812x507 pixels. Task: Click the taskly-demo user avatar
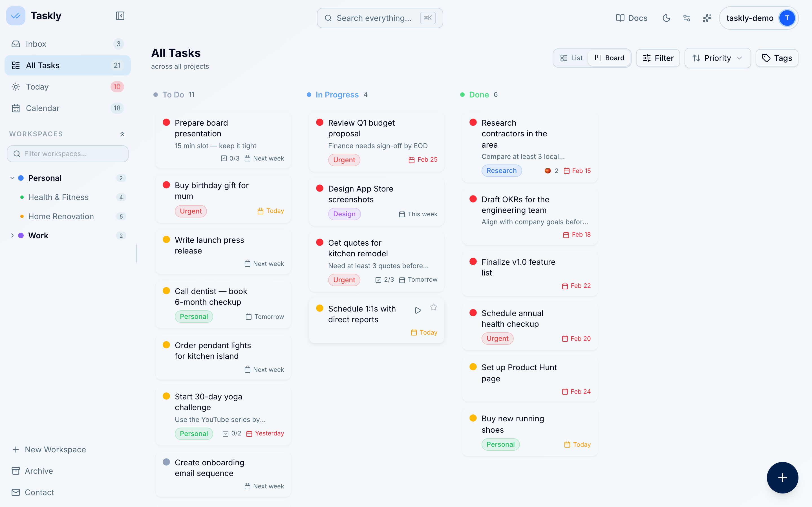pyautogui.click(x=787, y=18)
